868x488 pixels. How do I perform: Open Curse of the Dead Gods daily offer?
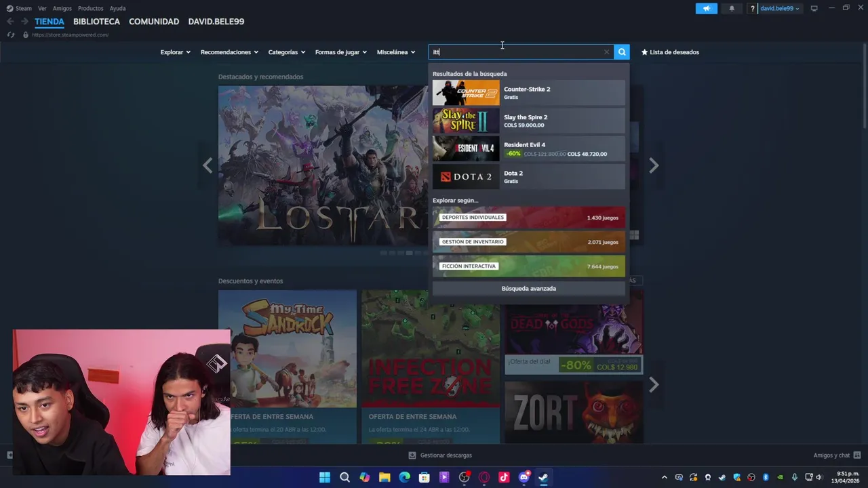click(x=574, y=332)
